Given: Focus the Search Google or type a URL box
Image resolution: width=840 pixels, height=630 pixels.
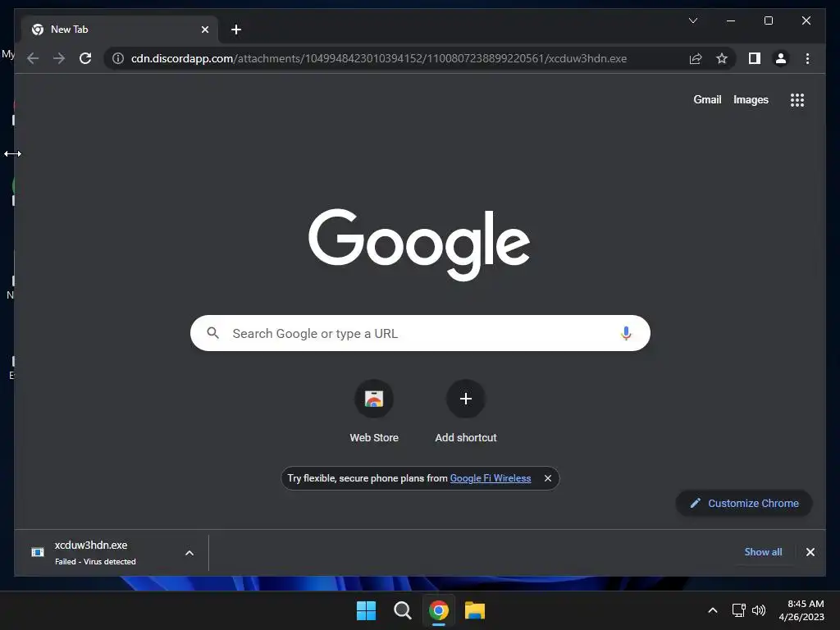Looking at the screenshot, I should (x=420, y=333).
